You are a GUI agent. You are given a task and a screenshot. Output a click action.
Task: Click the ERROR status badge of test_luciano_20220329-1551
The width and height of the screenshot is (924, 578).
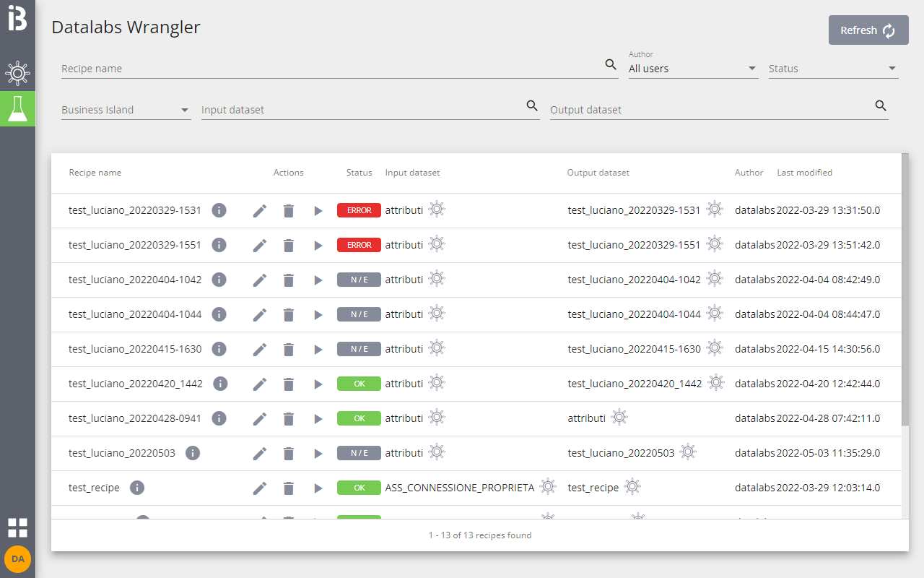pos(359,245)
